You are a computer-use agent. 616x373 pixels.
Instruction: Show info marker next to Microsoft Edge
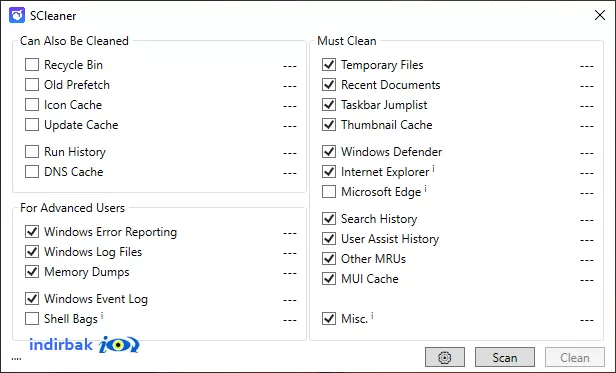425,189
